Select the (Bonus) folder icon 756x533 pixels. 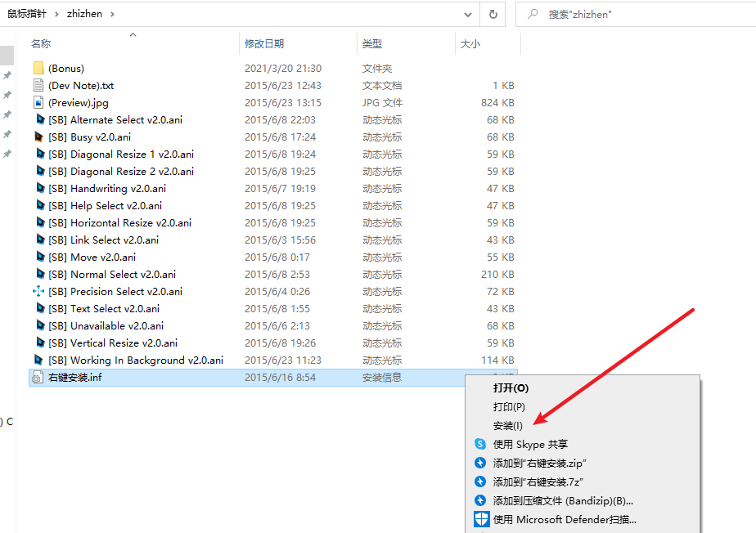tap(38, 69)
